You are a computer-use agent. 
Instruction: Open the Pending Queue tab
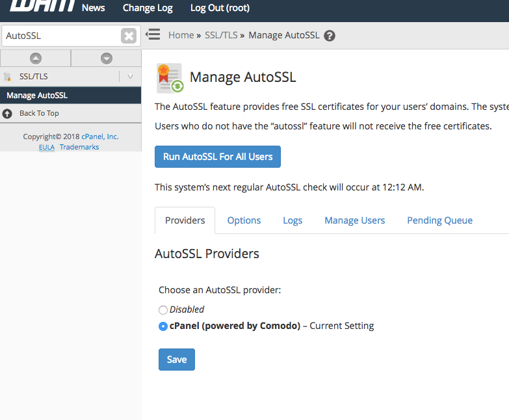click(x=439, y=220)
